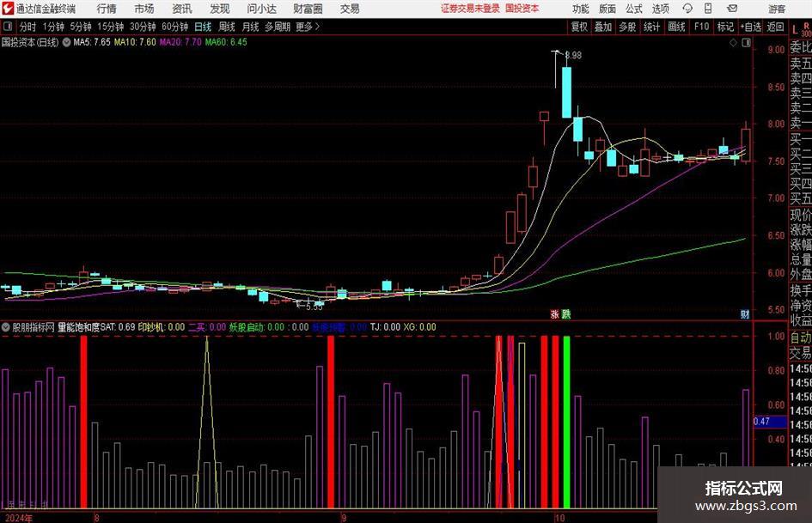The height and width of the screenshot is (523, 812).
Task: Open the 公式 menu
Action: click(633, 9)
